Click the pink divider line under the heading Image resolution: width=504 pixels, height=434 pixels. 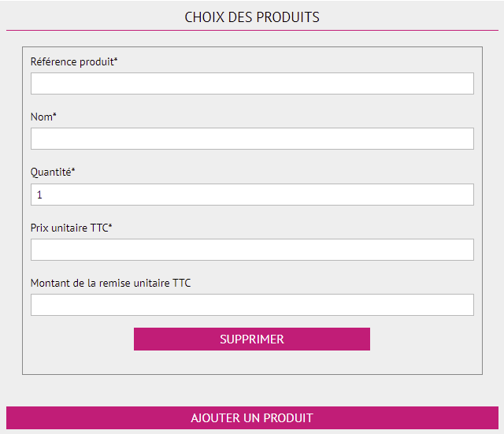(x=252, y=30)
